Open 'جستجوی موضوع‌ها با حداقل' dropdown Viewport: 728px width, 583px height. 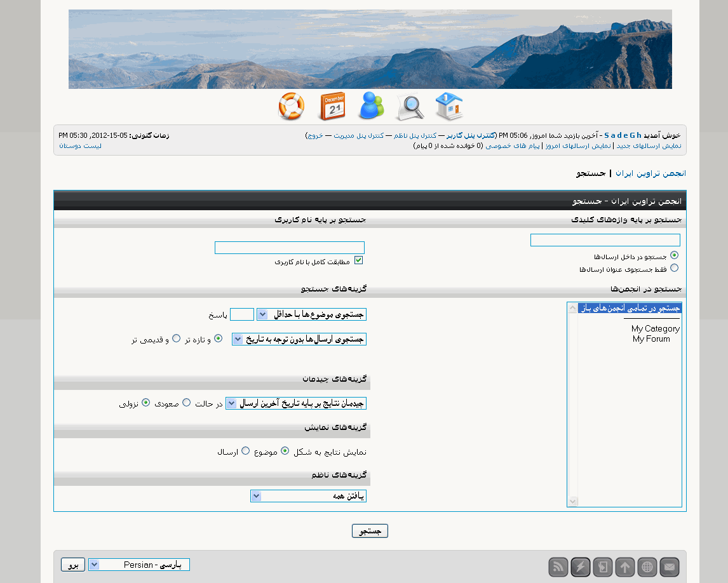point(311,314)
